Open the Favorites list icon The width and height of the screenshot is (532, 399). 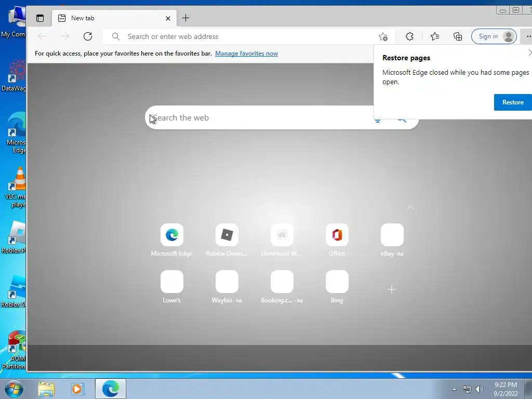(435, 36)
